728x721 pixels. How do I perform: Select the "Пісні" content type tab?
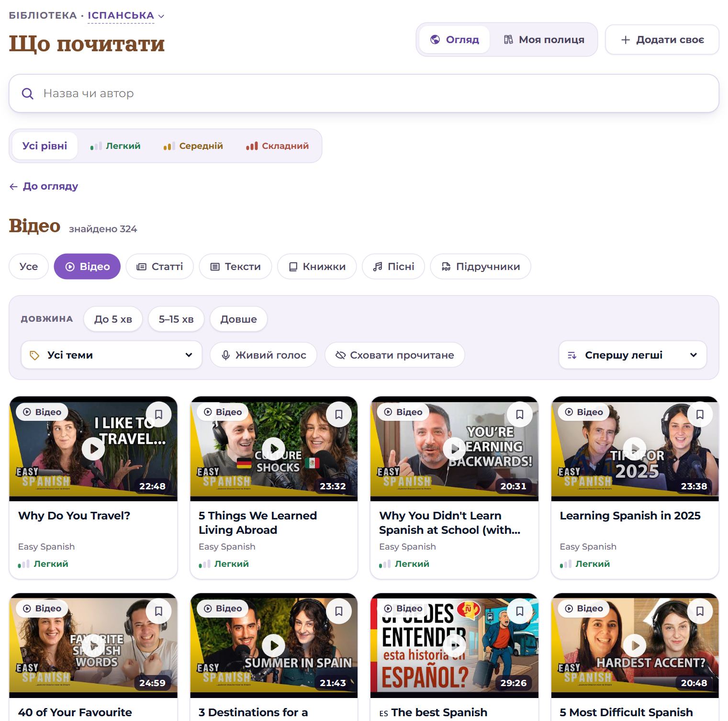tap(393, 267)
